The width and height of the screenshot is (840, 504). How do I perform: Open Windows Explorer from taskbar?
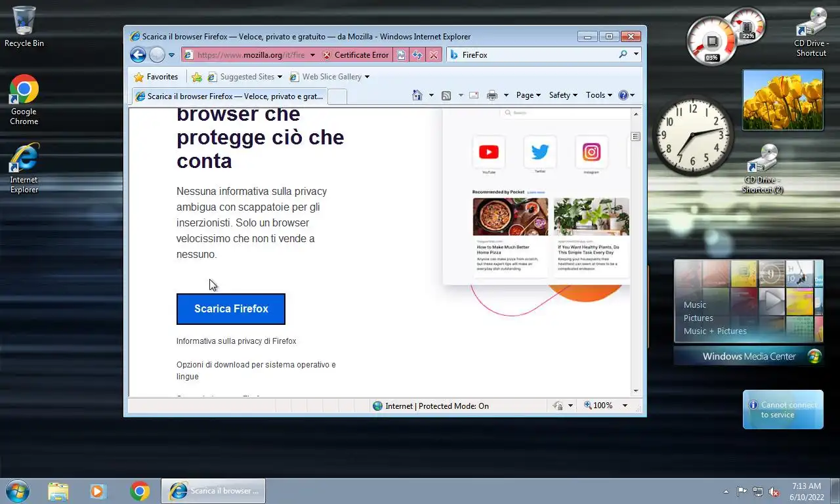pos(58,491)
